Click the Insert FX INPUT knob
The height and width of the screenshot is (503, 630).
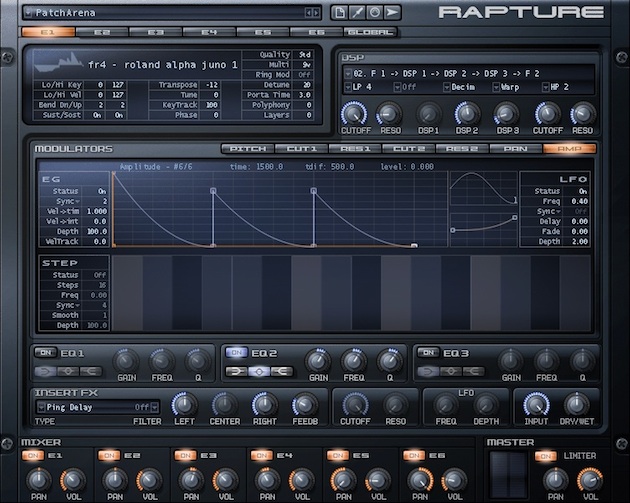(x=536, y=405)
